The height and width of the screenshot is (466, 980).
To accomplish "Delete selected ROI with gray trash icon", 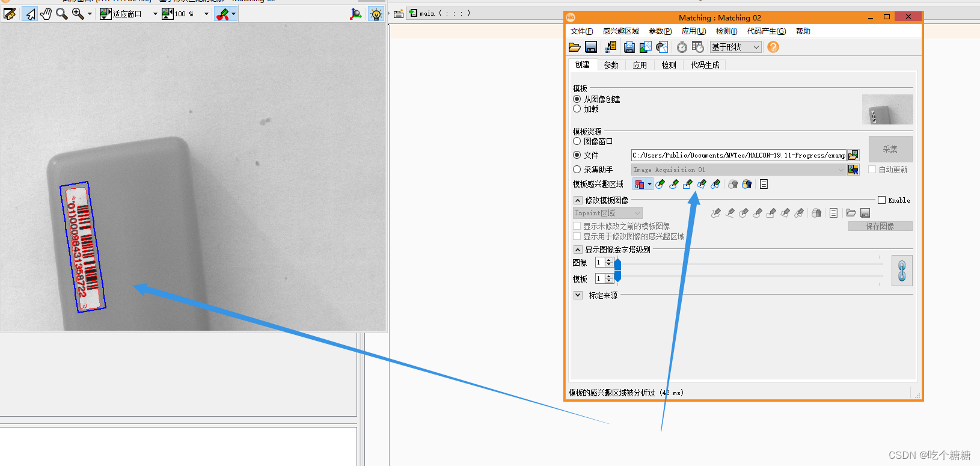I will pos(733,184).
